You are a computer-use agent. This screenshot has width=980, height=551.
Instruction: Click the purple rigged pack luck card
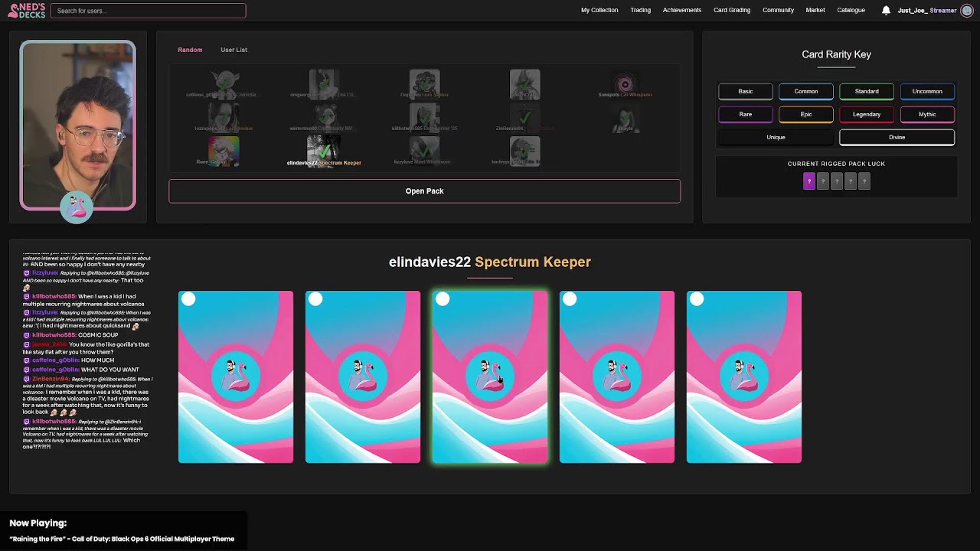coord(808,181)
